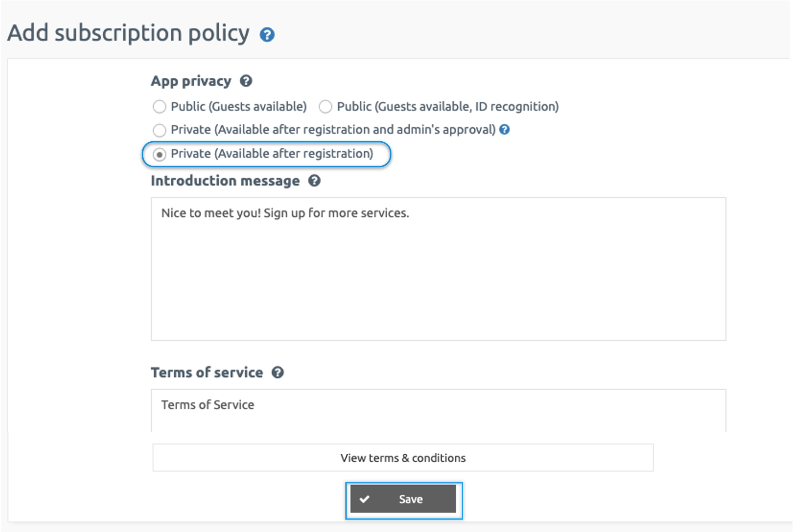
Task: Click the Terms of service label
Action: point(207,372)
